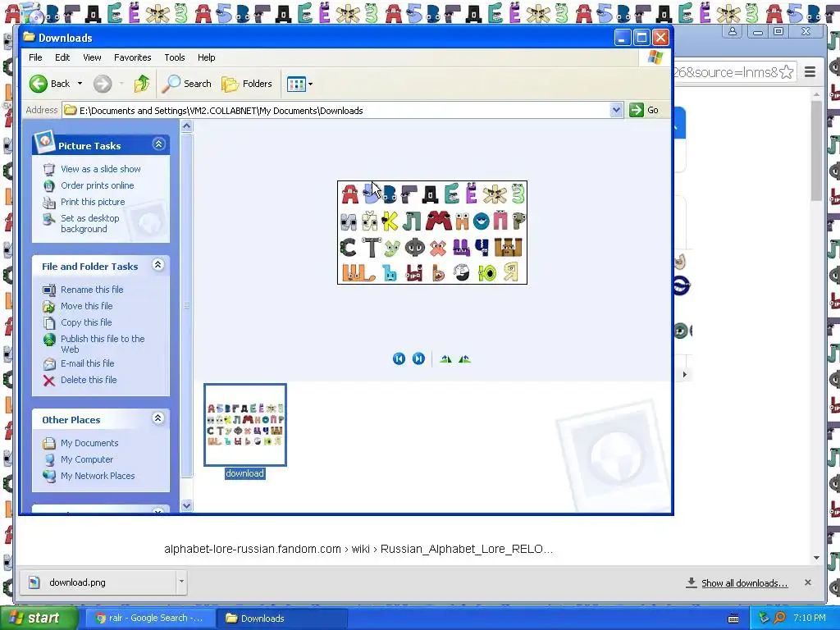This screenshot has height=630, width=840.
Task: Click the Go button
Action: pyautogui.click(x=645, y=111)
